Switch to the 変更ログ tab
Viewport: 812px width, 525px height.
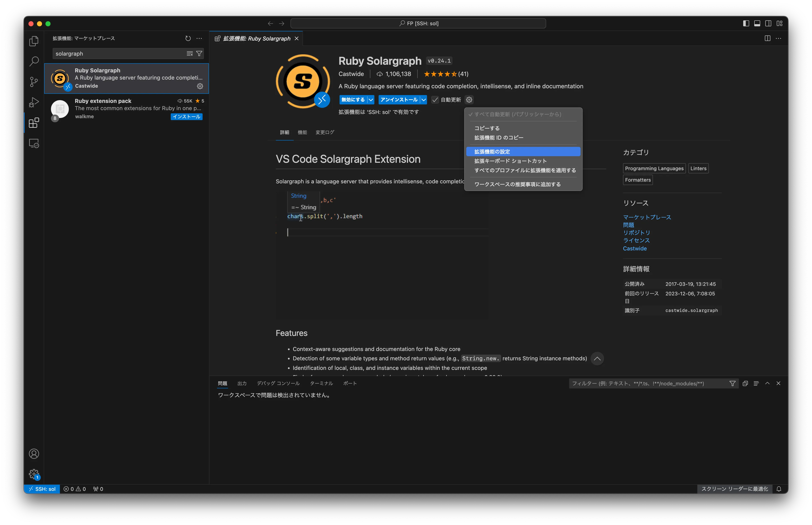325,132
